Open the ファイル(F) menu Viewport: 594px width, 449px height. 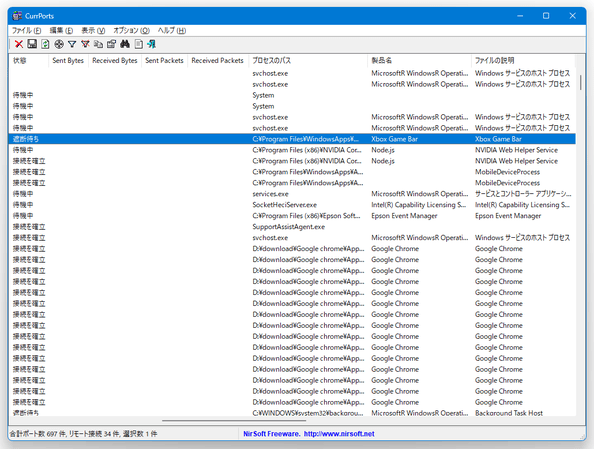click(27, 30)
